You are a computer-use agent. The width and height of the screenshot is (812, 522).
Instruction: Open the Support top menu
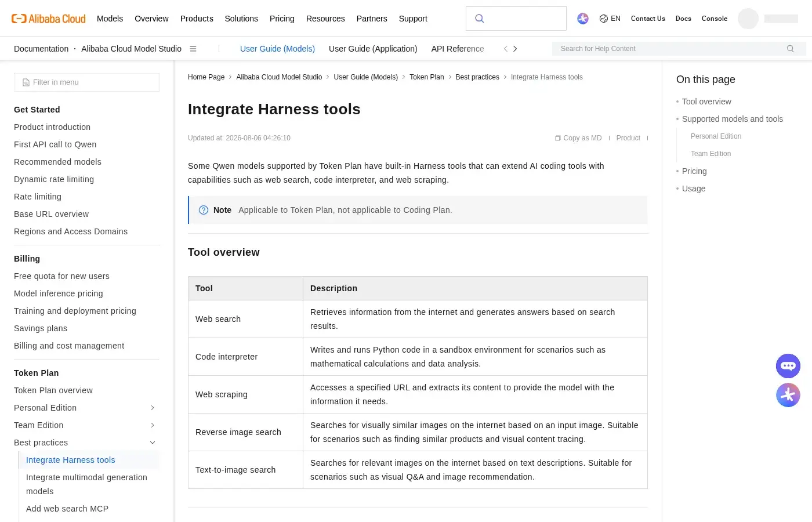click(x=413, y=19)
